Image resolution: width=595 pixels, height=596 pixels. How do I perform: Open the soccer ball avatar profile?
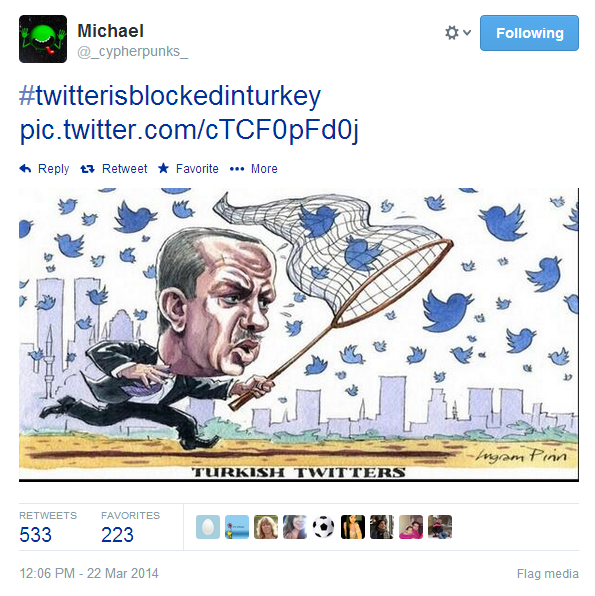click(x=324, y=527)
